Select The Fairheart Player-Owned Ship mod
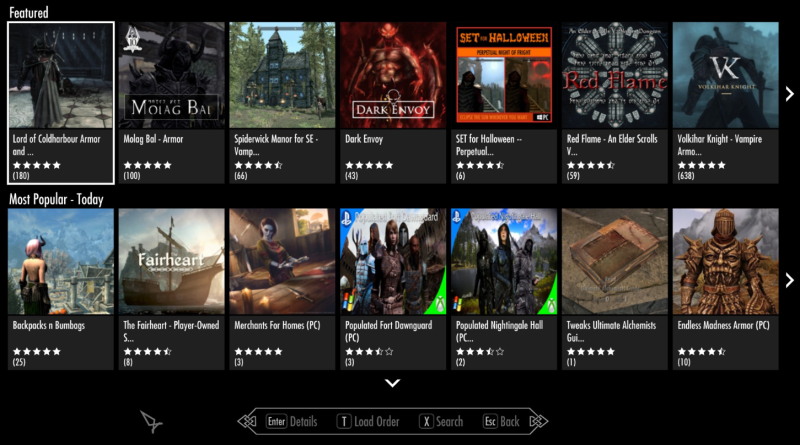Viewport: 800px width, 445px height. point(171,289)
